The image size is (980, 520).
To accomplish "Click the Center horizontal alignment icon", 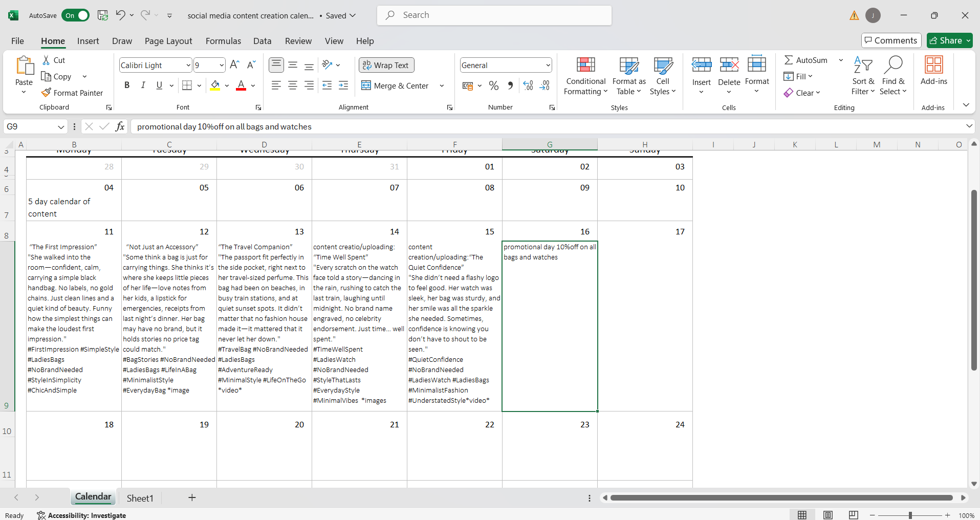I will coord(293,85).
